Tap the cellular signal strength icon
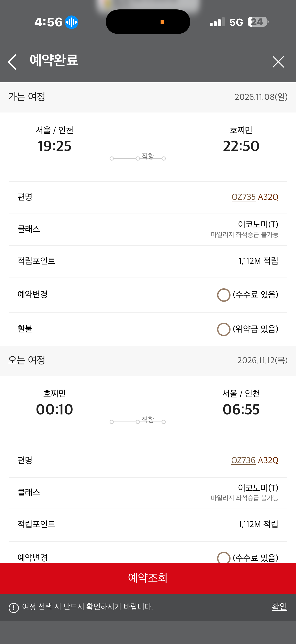Screen dimensions: 296x644 [x=217, y=22]
